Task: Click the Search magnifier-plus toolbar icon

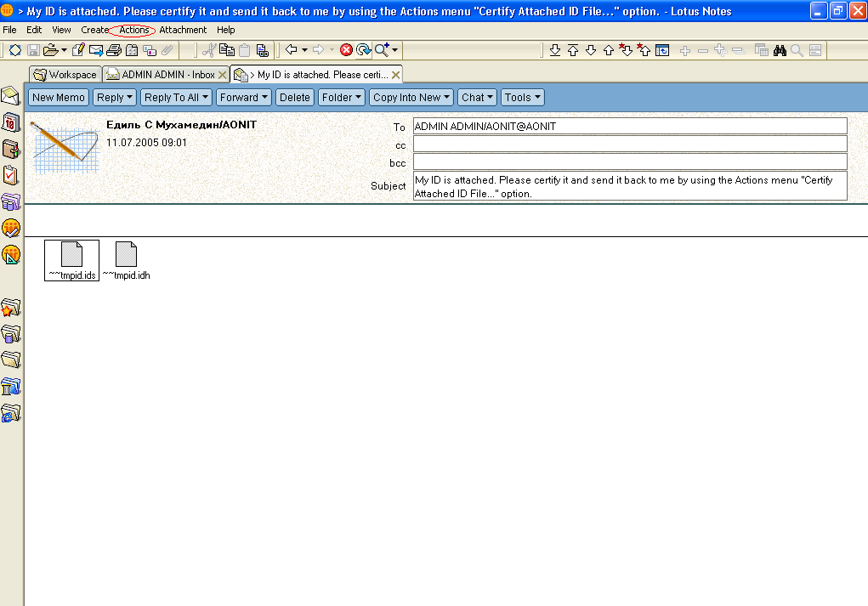Action: coord(382,50)
